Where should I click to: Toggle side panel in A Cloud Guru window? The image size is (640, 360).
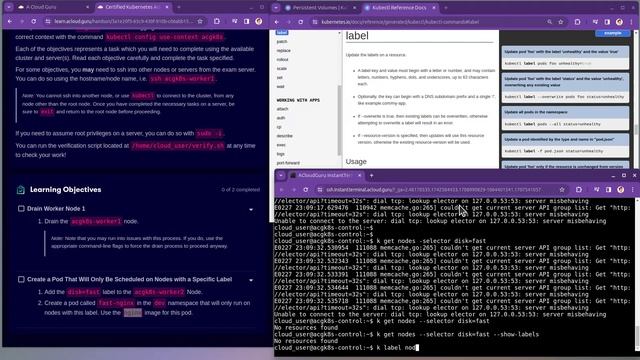click(247, 21)
